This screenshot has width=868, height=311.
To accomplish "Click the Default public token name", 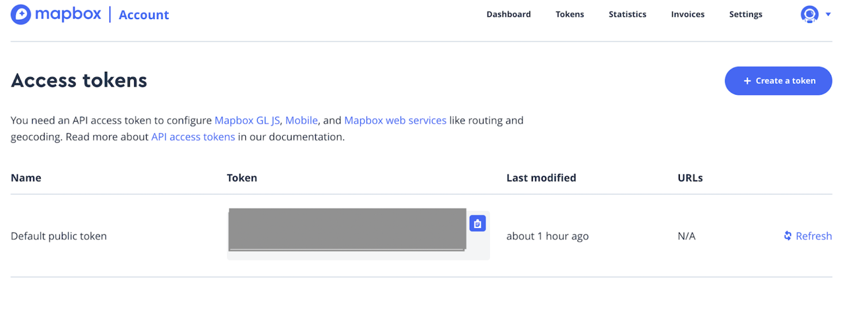I will pos(59,236).
